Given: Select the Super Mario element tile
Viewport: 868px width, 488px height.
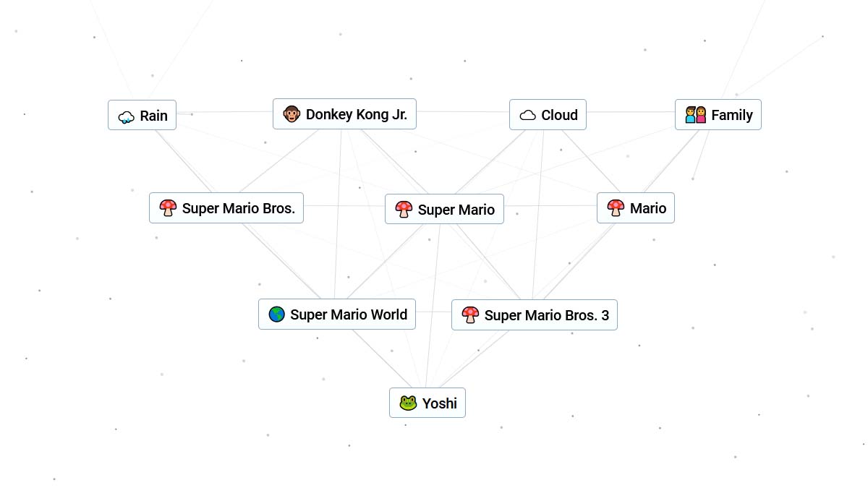Looking at the screenshot, I should click(444, 209).
